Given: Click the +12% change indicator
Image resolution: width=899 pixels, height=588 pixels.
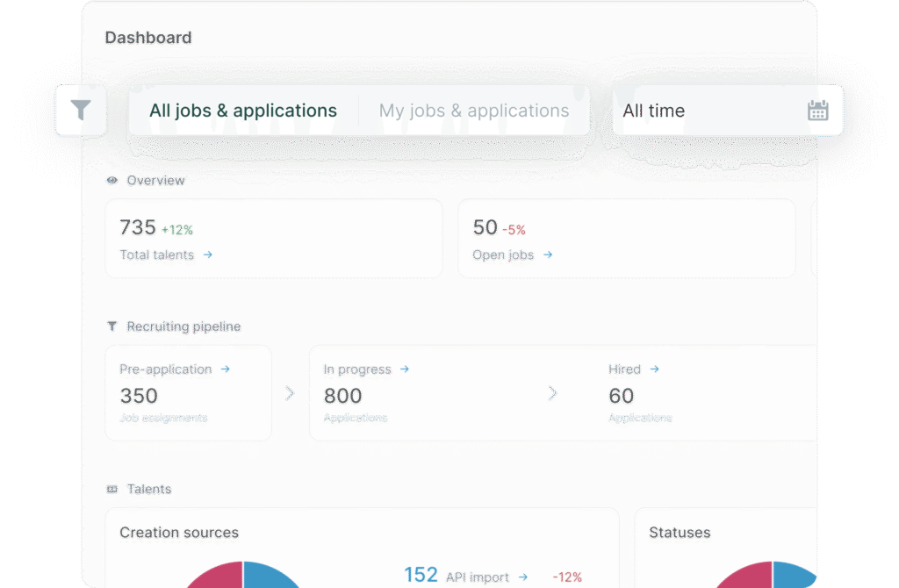Looking at the screenshot, I should [177, 230].
